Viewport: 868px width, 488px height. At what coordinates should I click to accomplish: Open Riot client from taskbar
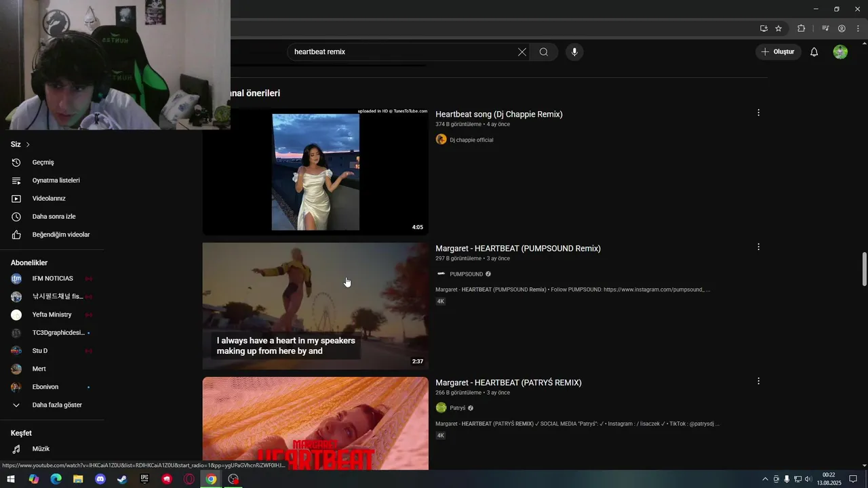167,479
